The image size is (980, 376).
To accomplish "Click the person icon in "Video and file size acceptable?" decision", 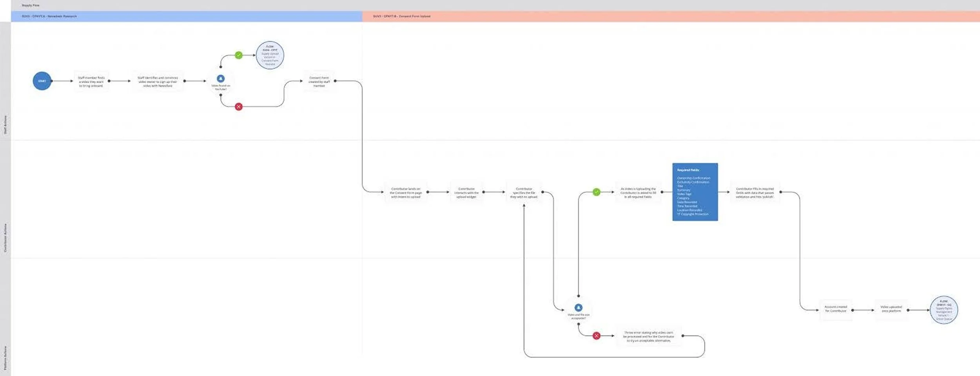I will (578, 307).
